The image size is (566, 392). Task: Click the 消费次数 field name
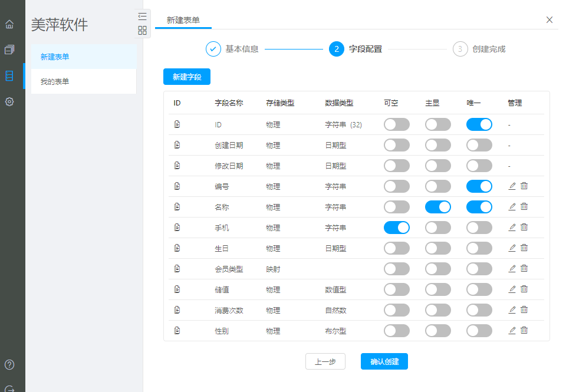click(x=229, y=310)
